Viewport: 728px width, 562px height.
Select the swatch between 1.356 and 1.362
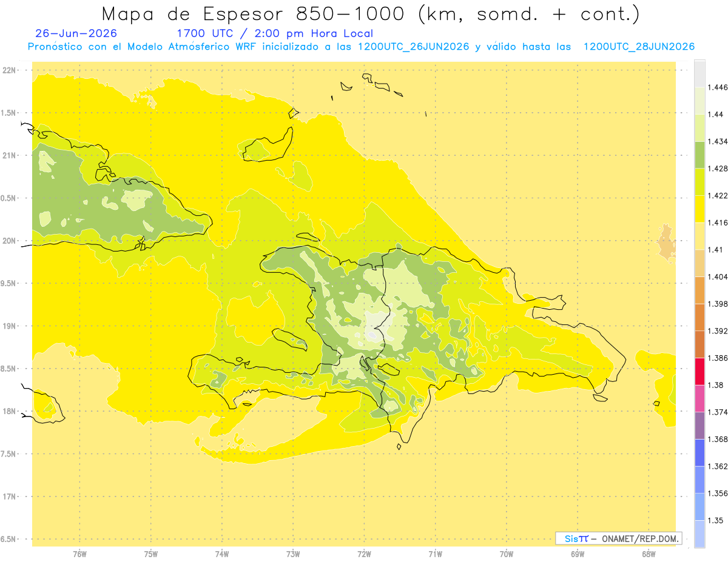[x=699, y=480]
